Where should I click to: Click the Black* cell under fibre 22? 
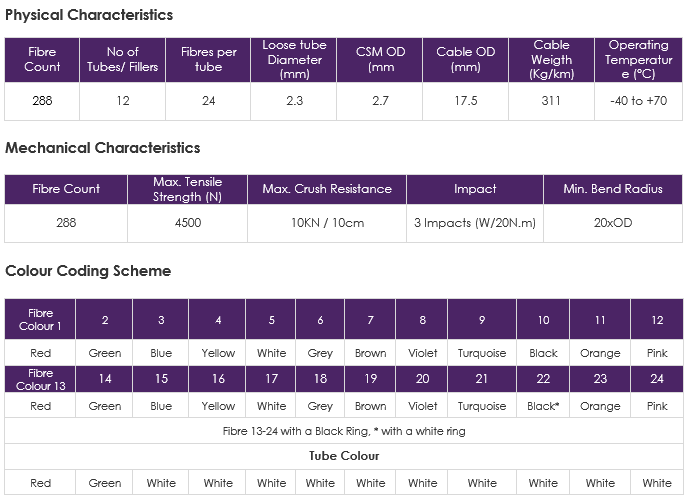pos(543,406)
